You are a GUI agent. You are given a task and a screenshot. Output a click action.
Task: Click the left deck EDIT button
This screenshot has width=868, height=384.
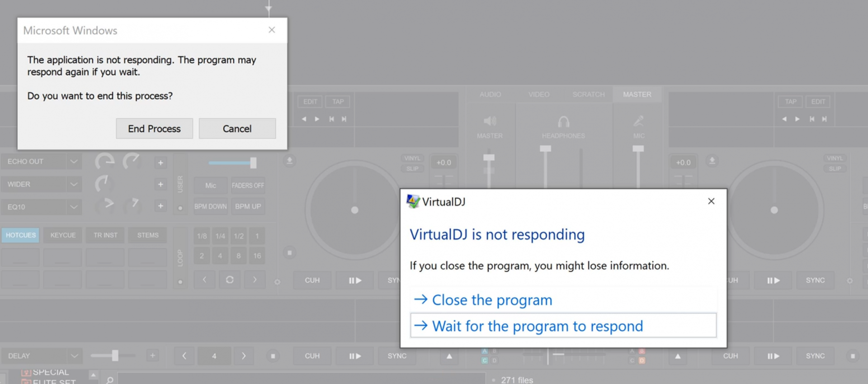tap(310, 102)
